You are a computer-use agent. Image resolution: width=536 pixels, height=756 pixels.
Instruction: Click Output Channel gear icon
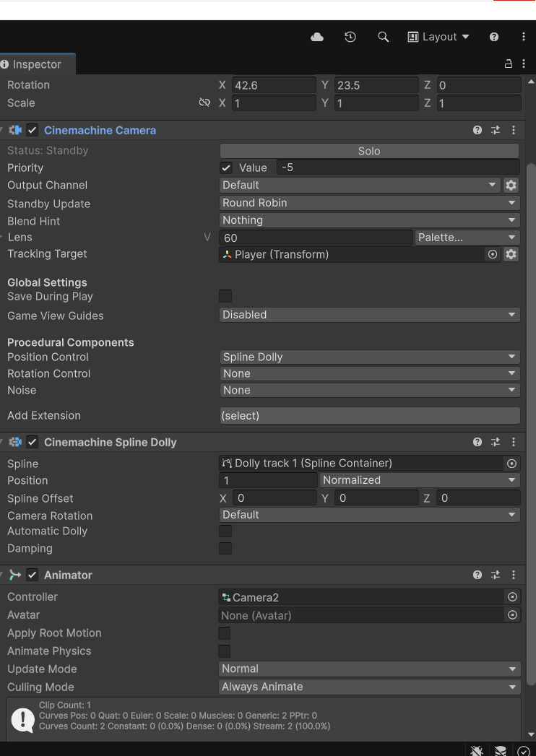click(511, 185)
